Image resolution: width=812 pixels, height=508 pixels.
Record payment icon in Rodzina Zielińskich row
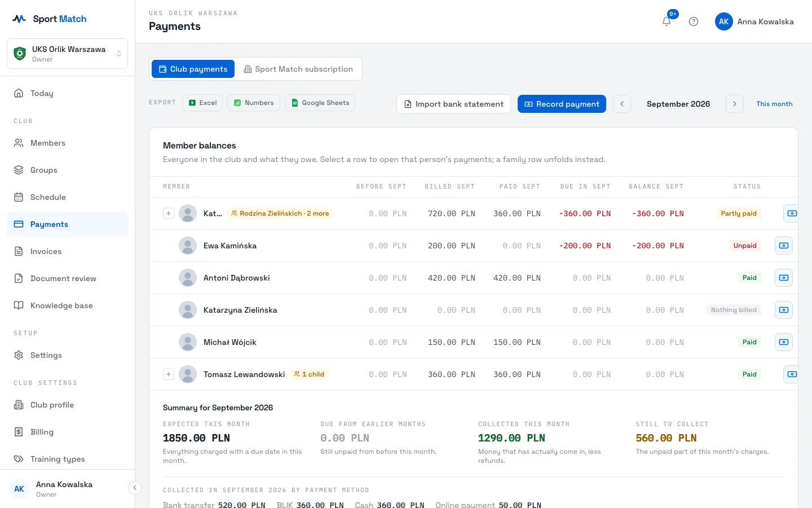(x=791, y=213)
